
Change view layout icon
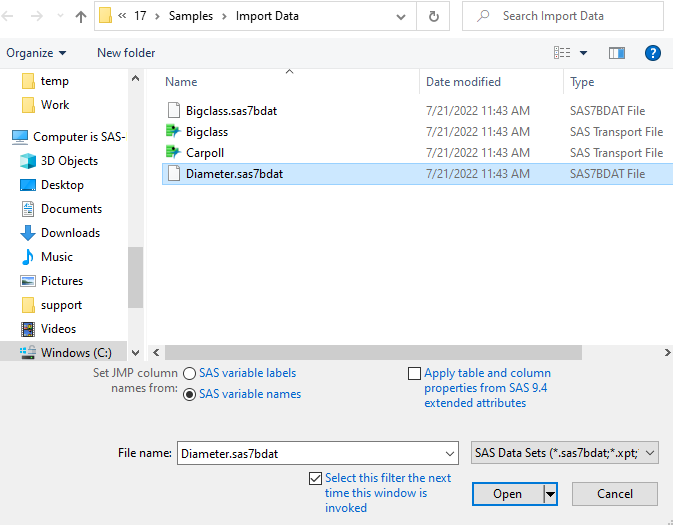point(562,53)
